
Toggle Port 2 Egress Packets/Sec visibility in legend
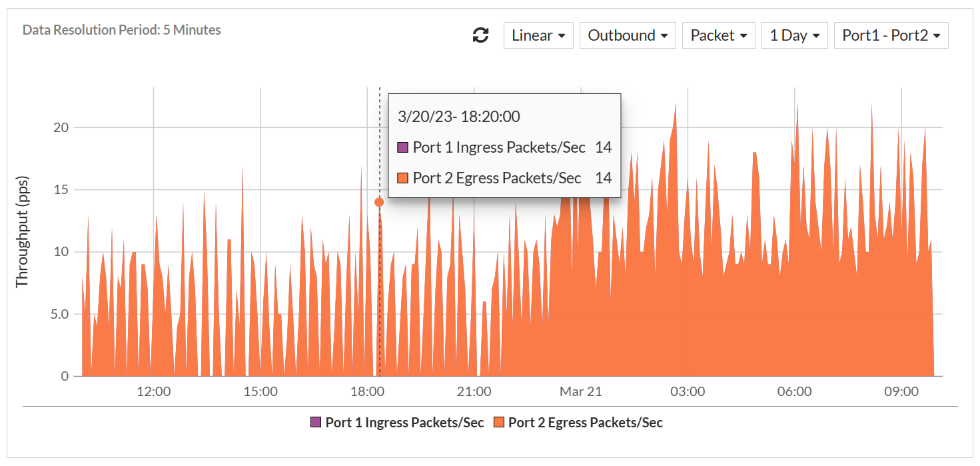pos(580,423)
